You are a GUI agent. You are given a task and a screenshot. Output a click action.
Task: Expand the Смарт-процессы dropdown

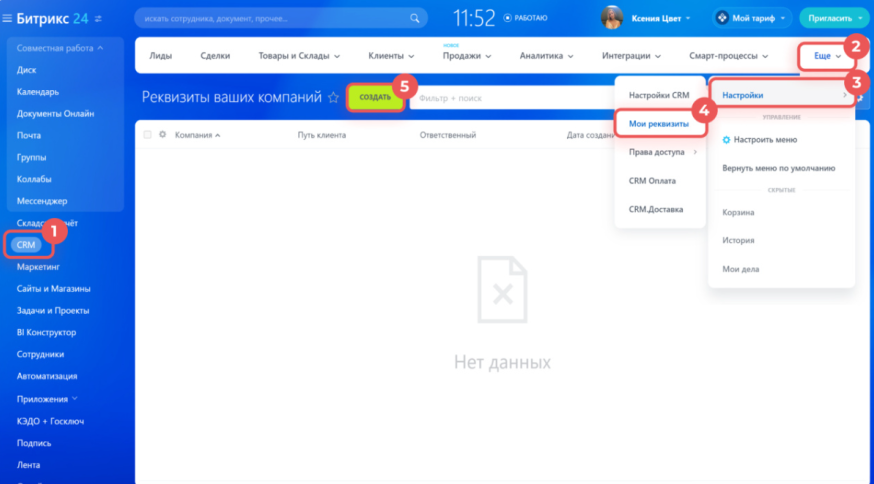pos(729,56)
